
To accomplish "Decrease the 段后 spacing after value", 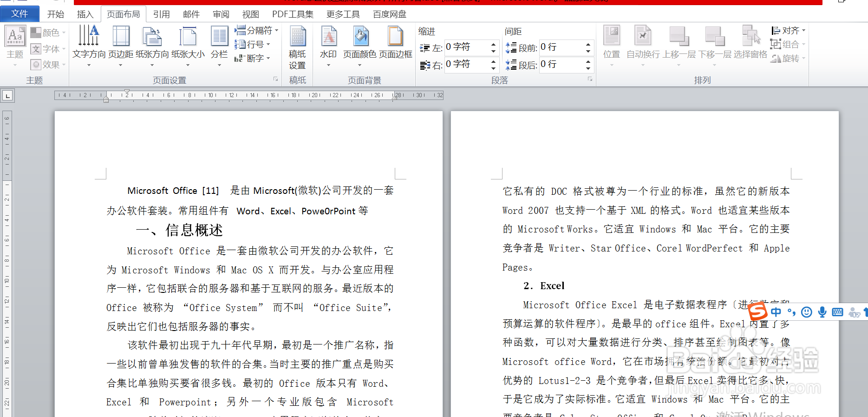I will coord(588,68).
